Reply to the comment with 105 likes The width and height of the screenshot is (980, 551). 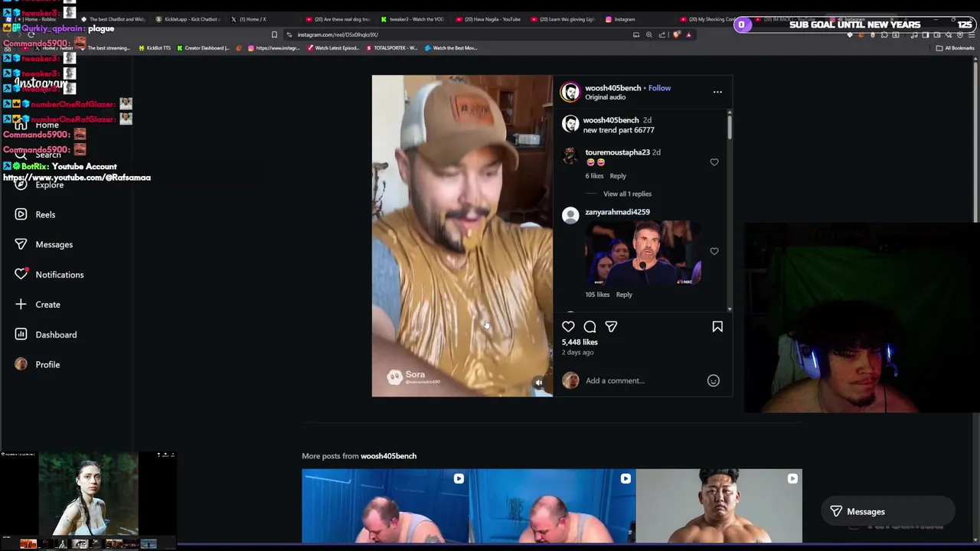(x=624, y=295)
